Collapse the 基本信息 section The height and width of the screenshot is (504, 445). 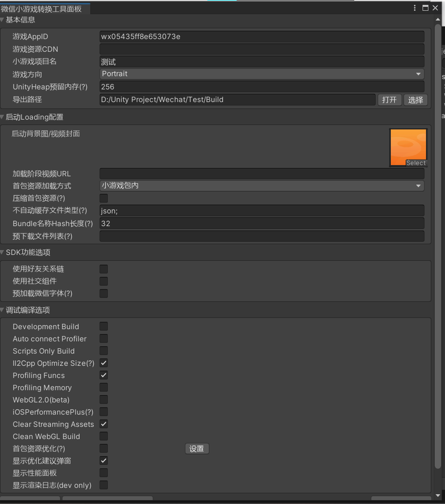coord(2,20)
